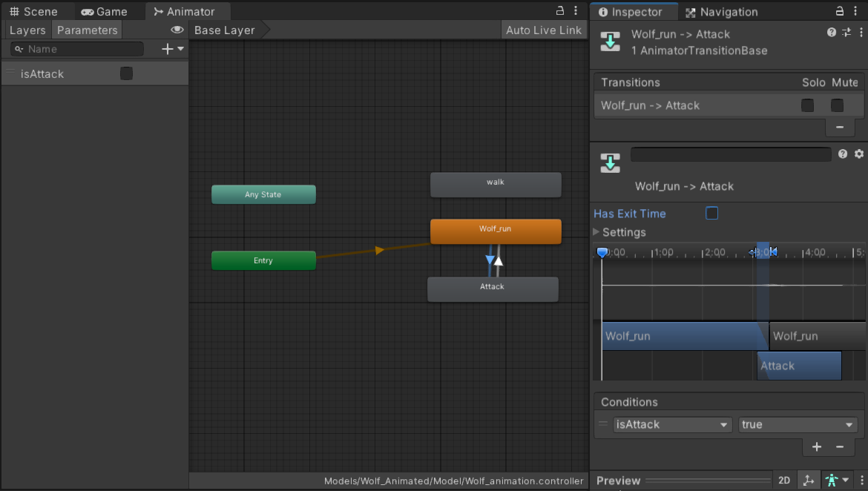Toggle Mute for Wolf_run -> Attack
This screenshot has width=868, height=491.
pyautogui.click(x=837, y=105)
